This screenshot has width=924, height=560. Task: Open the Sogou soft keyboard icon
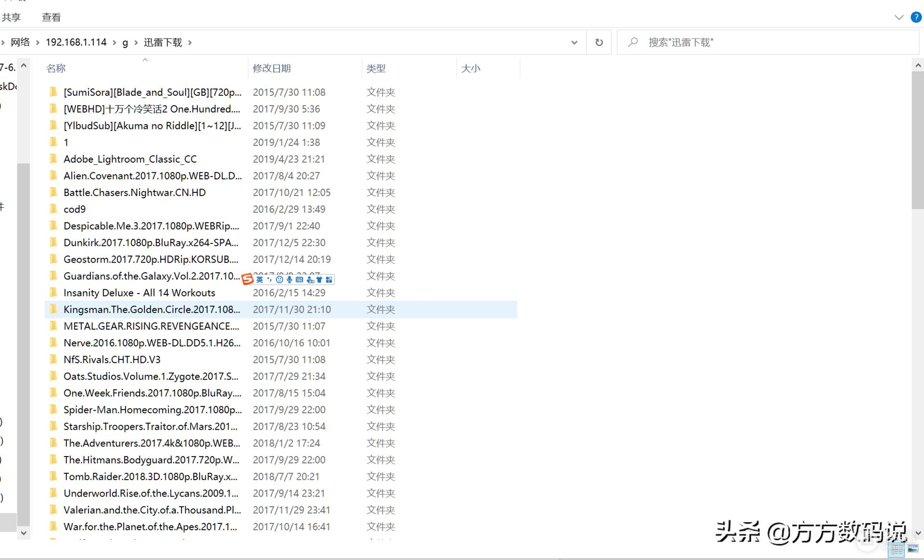click(299, 280)
